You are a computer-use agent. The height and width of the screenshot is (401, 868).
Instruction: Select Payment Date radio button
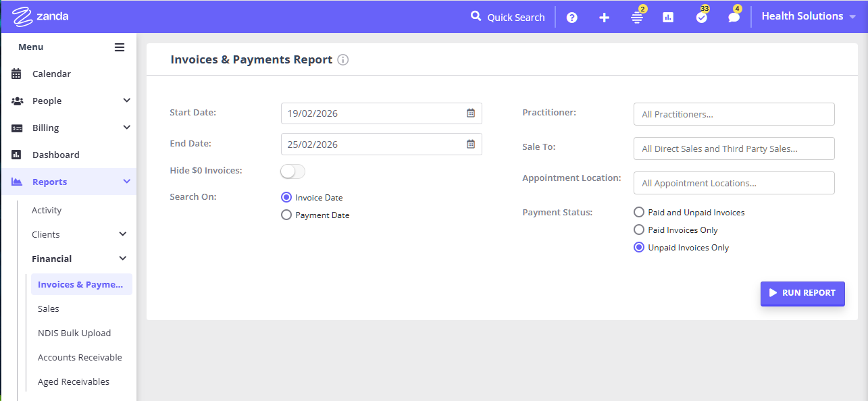[x=286, y=215]
